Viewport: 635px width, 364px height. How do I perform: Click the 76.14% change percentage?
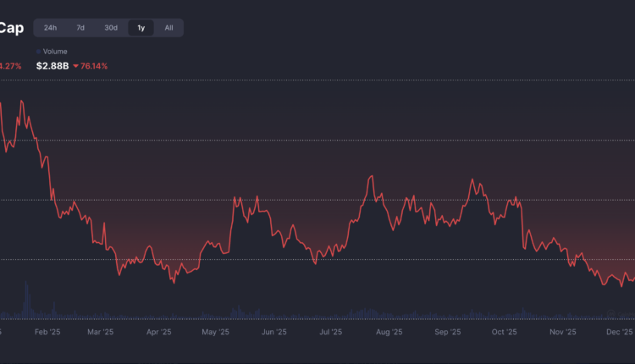tap(94, 66)
